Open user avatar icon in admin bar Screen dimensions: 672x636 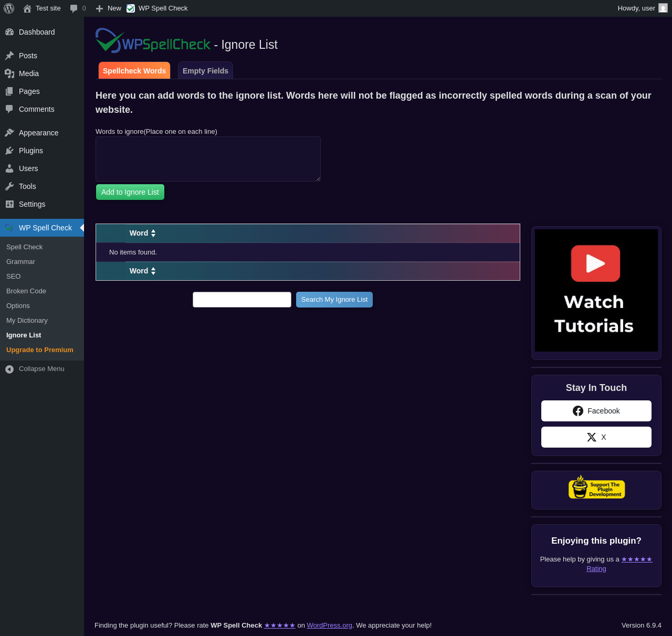coord(663,8)
